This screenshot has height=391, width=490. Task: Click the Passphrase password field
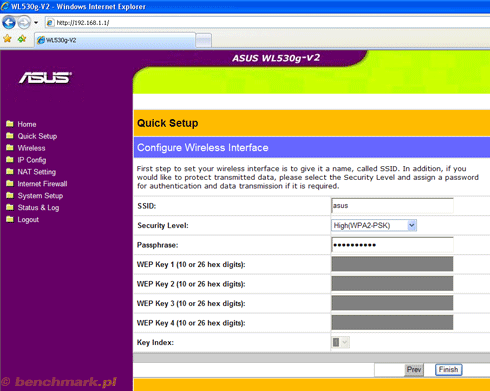(x=392, y=245)
